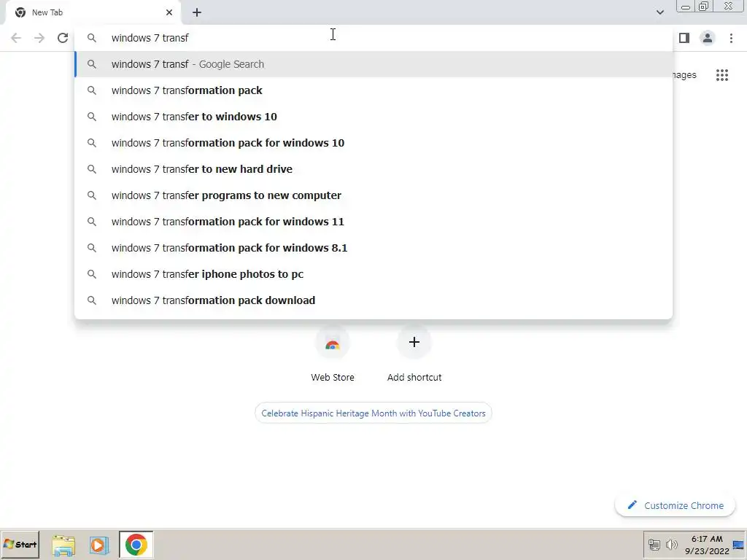
Task: Open the profile avatar menu
Action: coord(708,38)
